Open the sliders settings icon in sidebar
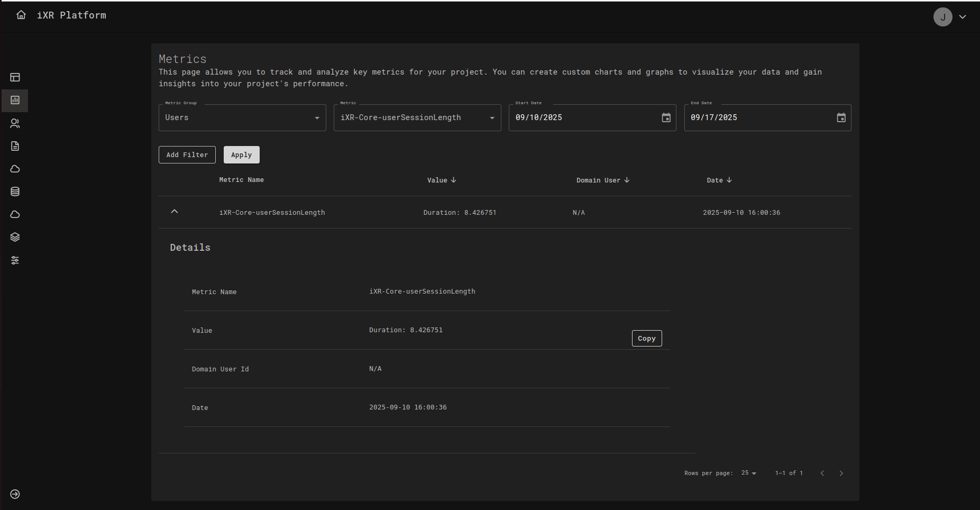 [x=15, y=260]
